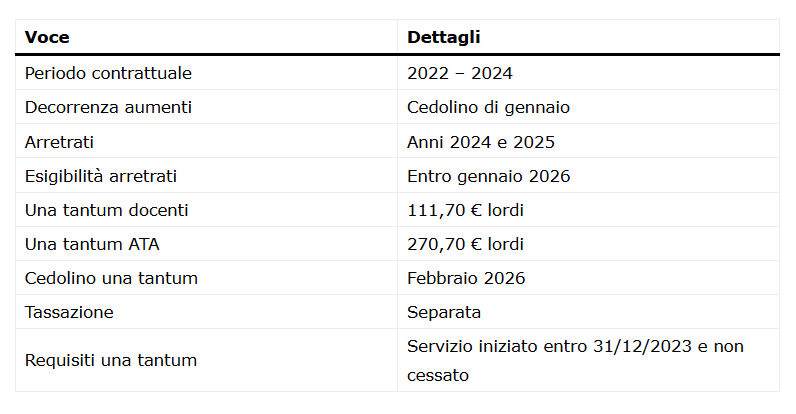The height and width of the screenshot is (414, 796).
Task: Select the "Una tantum docenti" label
Action: click(106, 210)
